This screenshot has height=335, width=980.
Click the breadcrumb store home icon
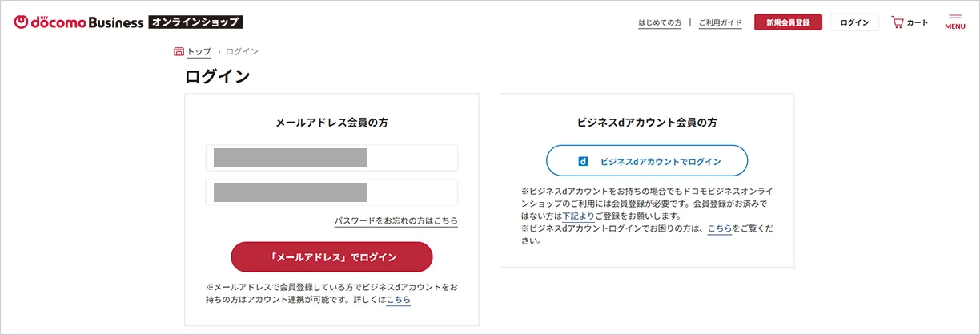[179, 52]
